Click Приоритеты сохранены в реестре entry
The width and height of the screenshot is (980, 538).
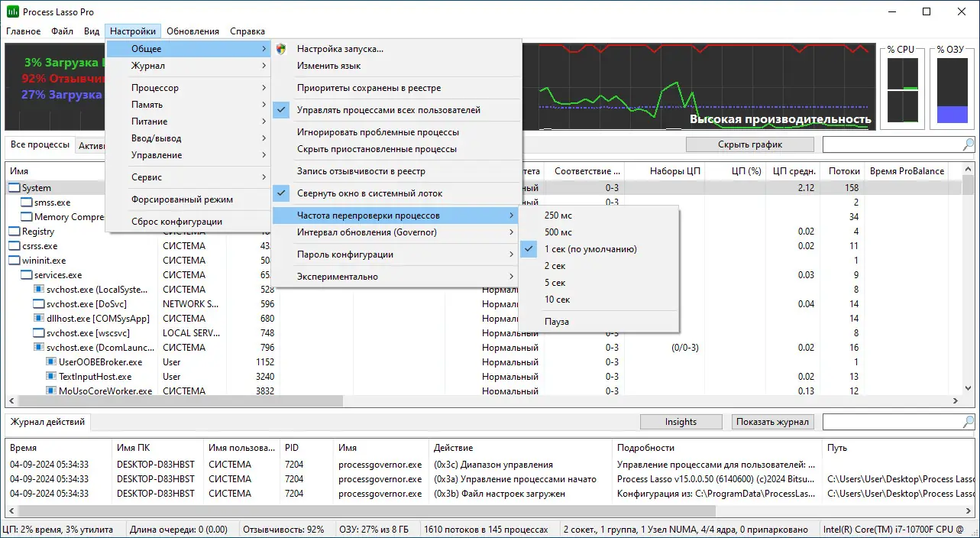(x=396, y=88)
